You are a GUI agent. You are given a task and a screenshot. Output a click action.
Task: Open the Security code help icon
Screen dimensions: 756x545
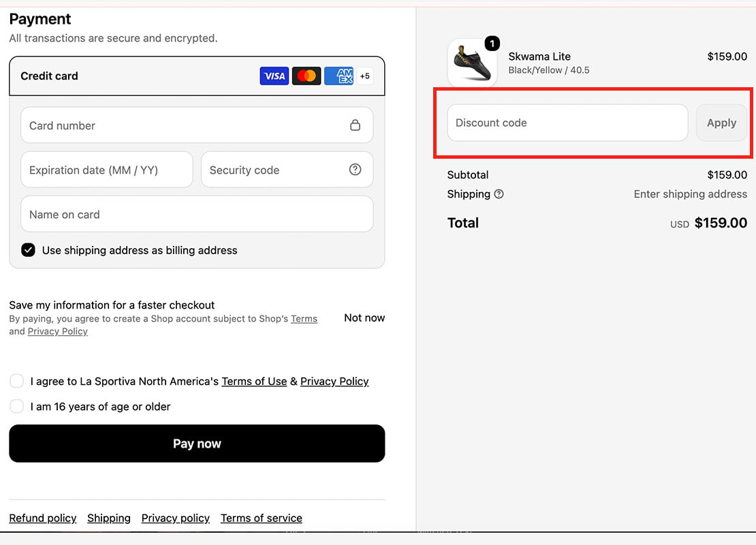coord(355,169)
